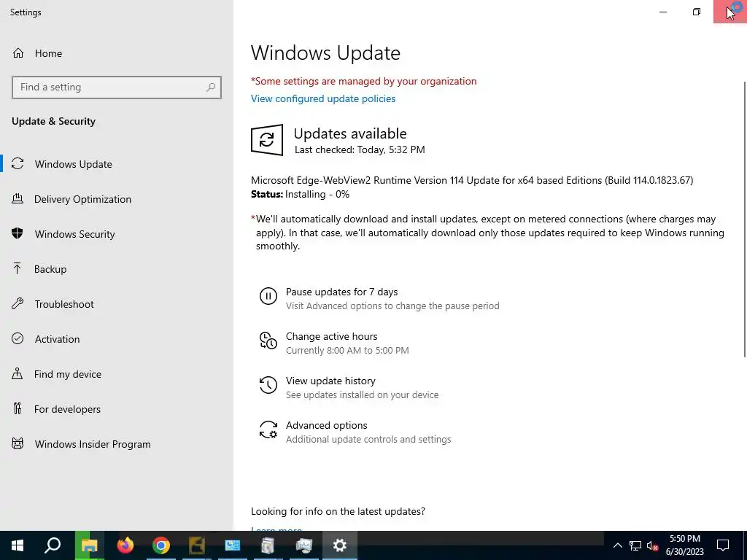This screenshot has width=747, height=560.
Task: Click the network tray icon
Action: (x=635, y=545)
